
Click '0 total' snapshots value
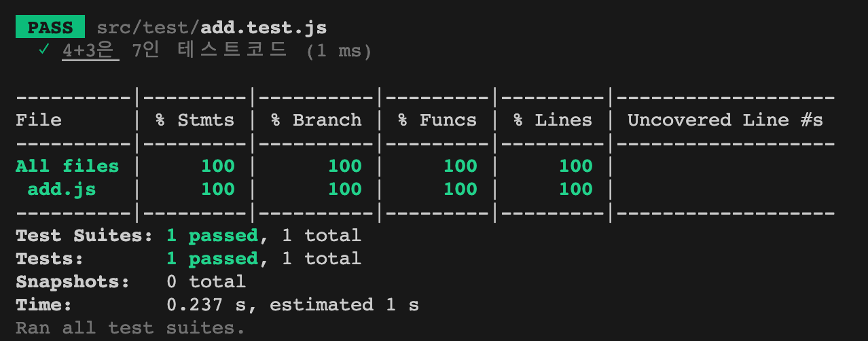pyautogui.click(x=206, y=282)
